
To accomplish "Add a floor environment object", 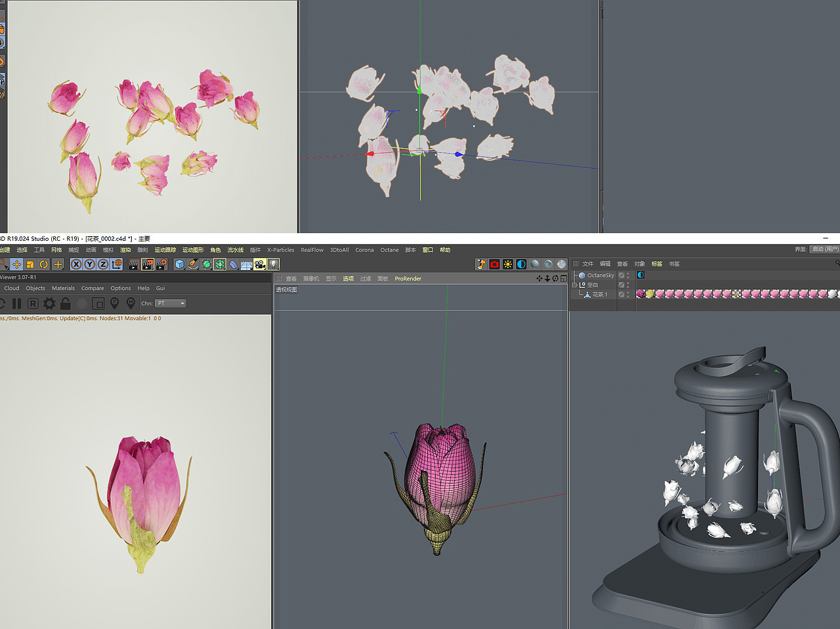I will click(x=247, y=264).
